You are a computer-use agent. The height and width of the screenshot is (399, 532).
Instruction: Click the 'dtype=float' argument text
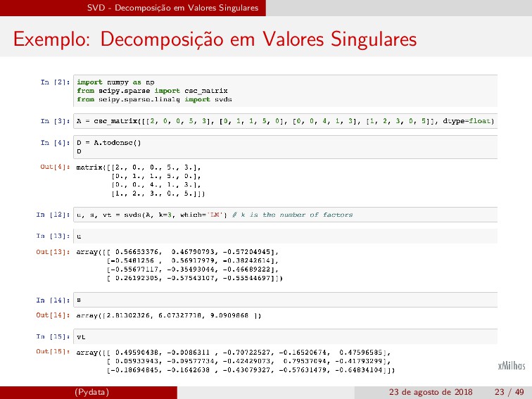(x=467, y=121)
